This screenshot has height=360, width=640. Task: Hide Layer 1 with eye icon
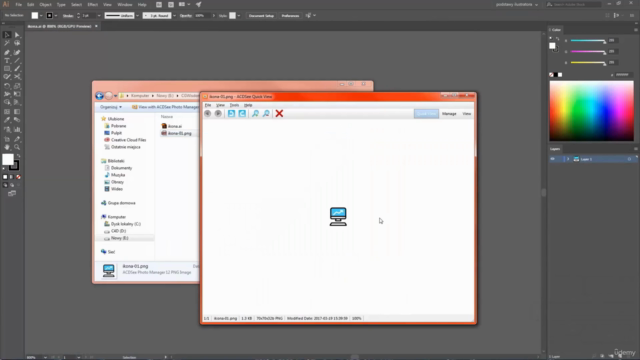pyautogui.click(x=553, y=159)
